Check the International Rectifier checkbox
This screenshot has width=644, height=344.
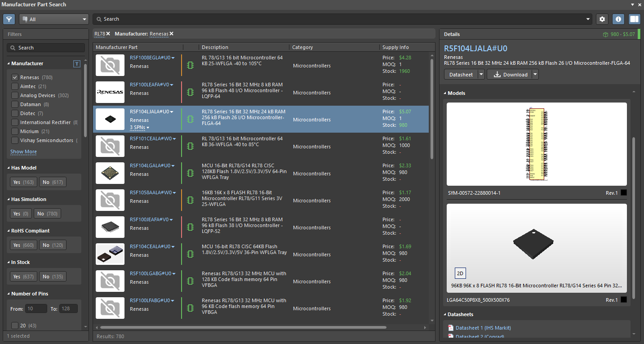tap(15, 122)
